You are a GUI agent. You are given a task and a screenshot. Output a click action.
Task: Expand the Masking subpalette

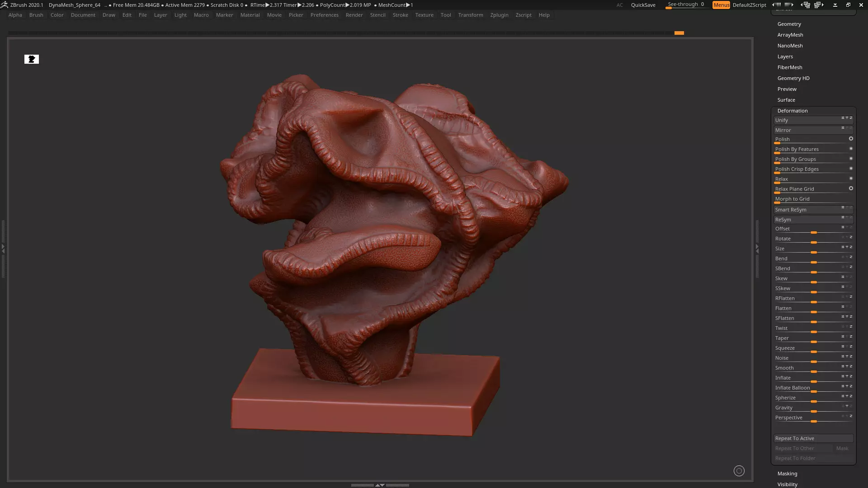pyautogui.click(x=787, y=474)
